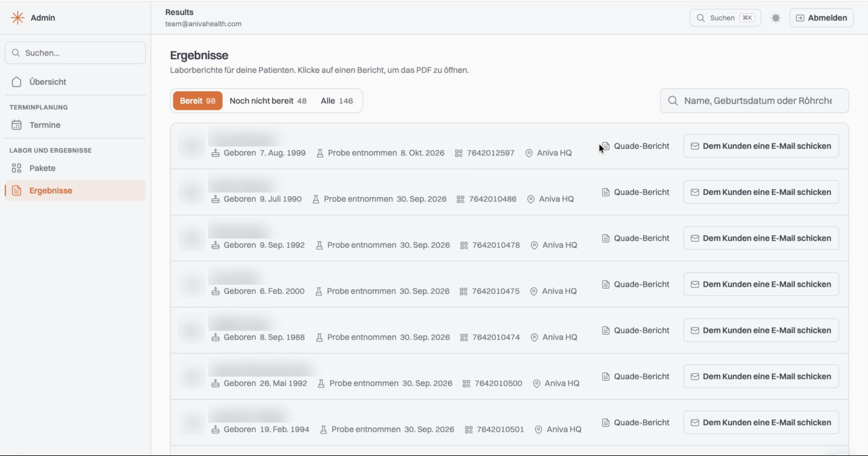Click the Abmelden logout button
Image resolution: width=868 pixels, height=456 pixels.
pos(821,18)
